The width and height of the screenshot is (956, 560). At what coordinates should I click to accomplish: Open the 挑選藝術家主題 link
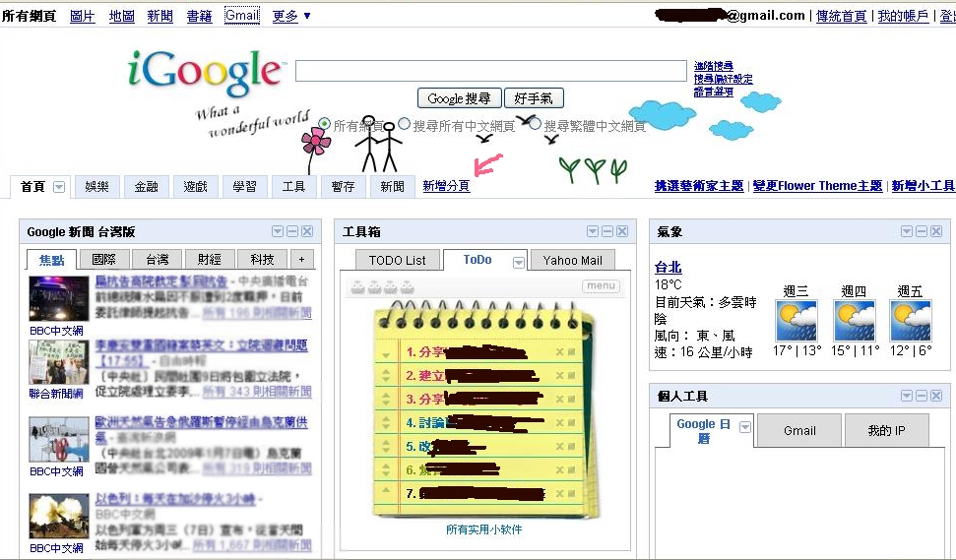[699, 186]
